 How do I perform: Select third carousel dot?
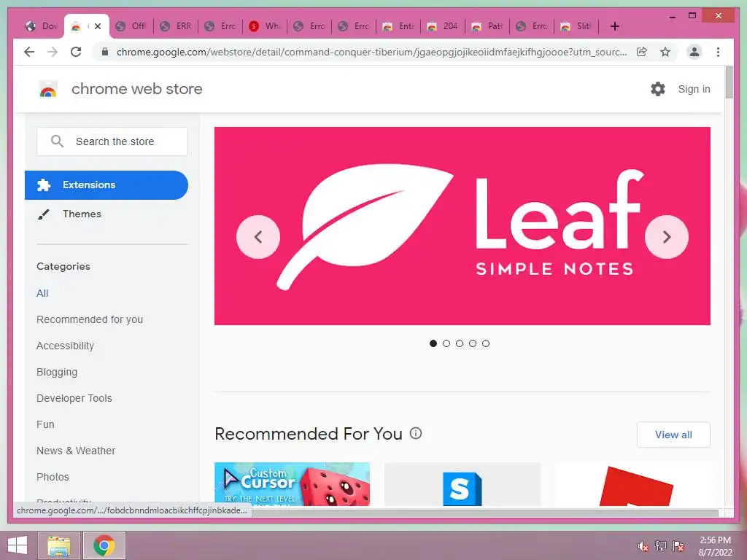pyautogui.click(x=460, y=343)
